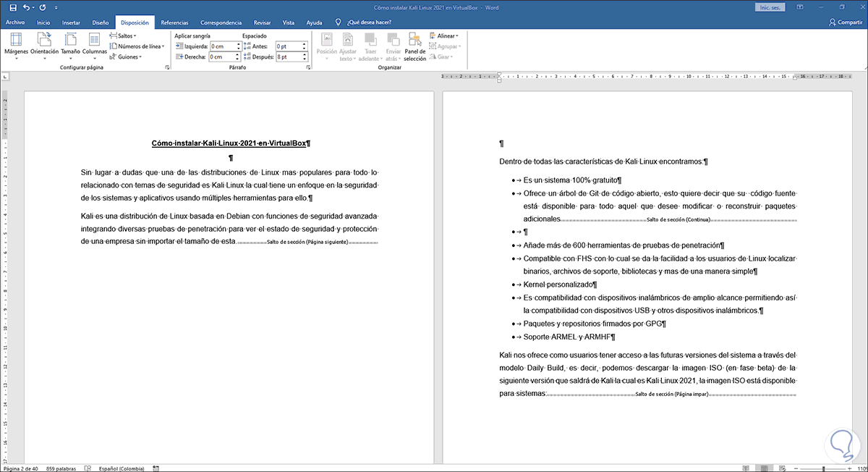The height and width of the screenshot is (472, 868).
Task: Adjust the Derecha indent spinner
Action: coord(238,56)
